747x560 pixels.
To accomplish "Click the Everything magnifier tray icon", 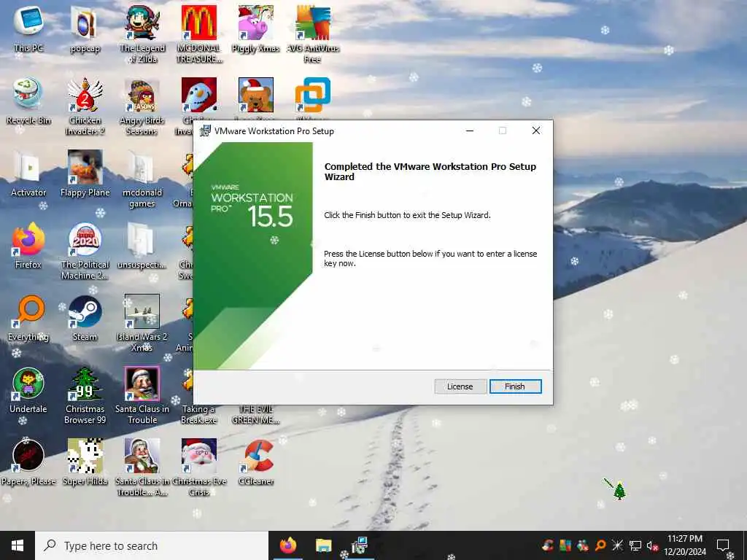I will click(600, 545).
